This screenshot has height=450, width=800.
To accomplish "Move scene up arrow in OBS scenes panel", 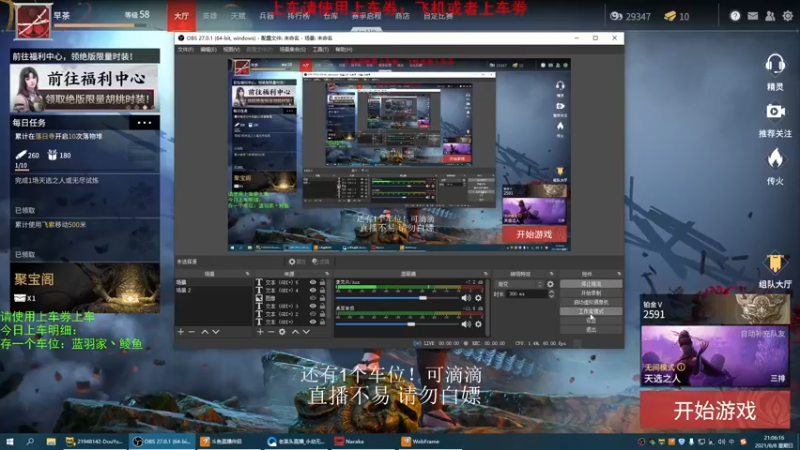I will point(205,332).
